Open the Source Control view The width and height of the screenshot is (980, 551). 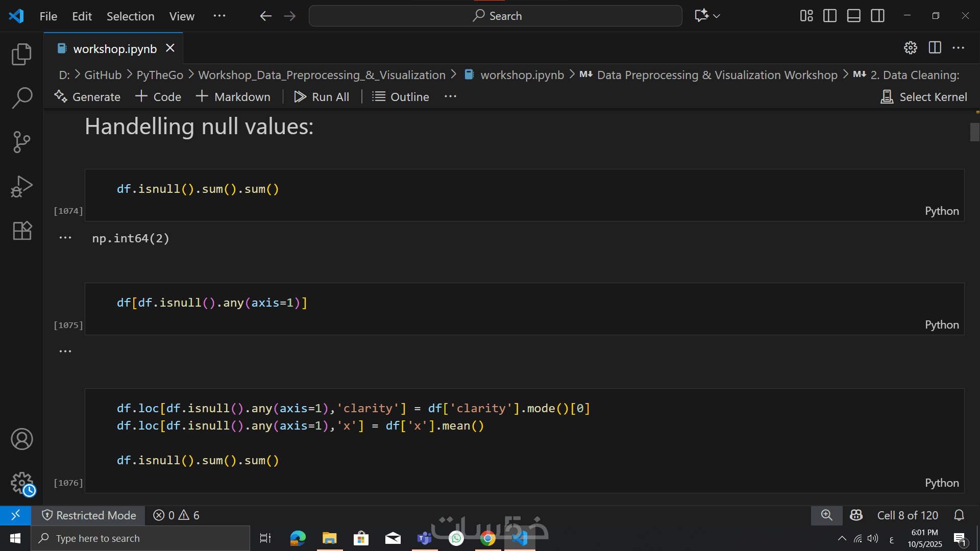click(x=21, y=142)
